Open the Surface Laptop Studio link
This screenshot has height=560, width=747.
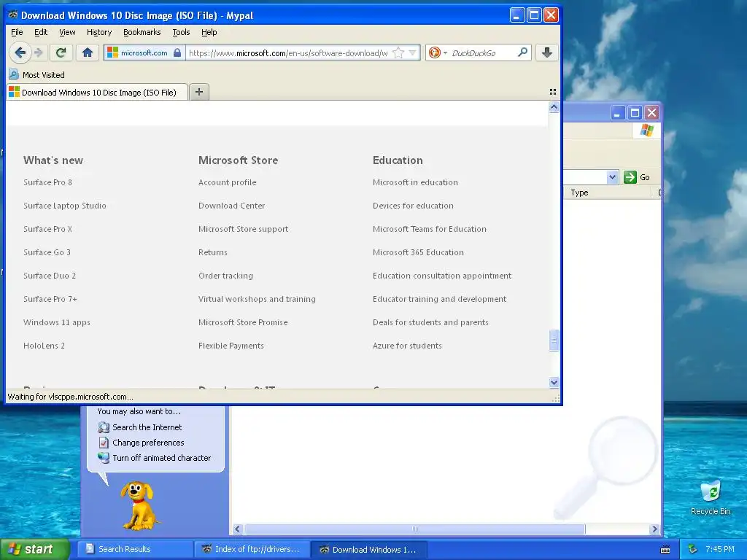click(65, 206)
